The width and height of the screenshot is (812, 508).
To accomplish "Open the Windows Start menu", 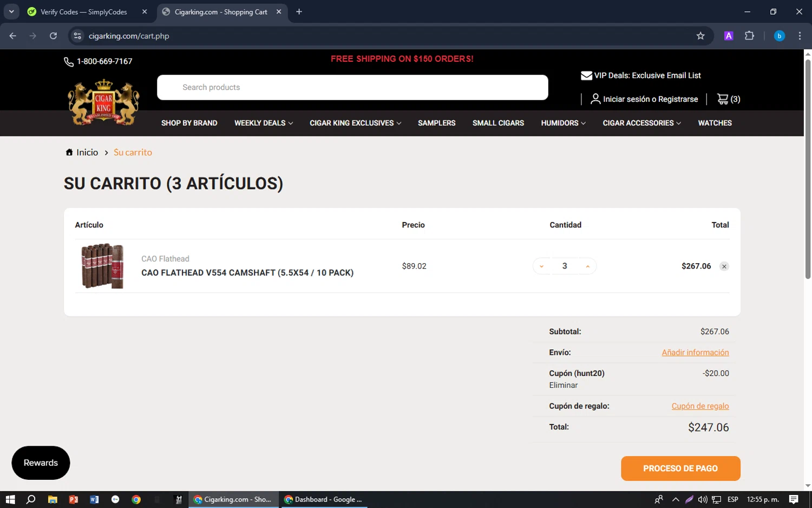I will [x=10, y=499].
